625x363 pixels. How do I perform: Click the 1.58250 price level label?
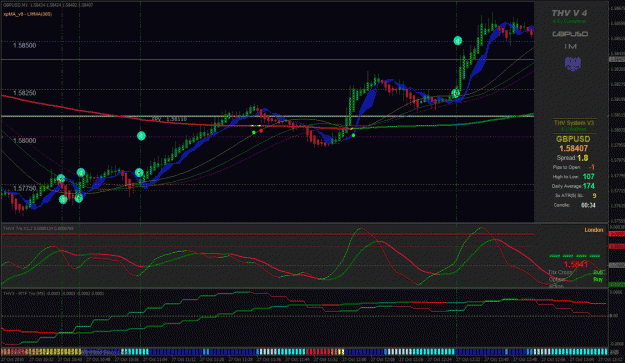coord(24,93)
